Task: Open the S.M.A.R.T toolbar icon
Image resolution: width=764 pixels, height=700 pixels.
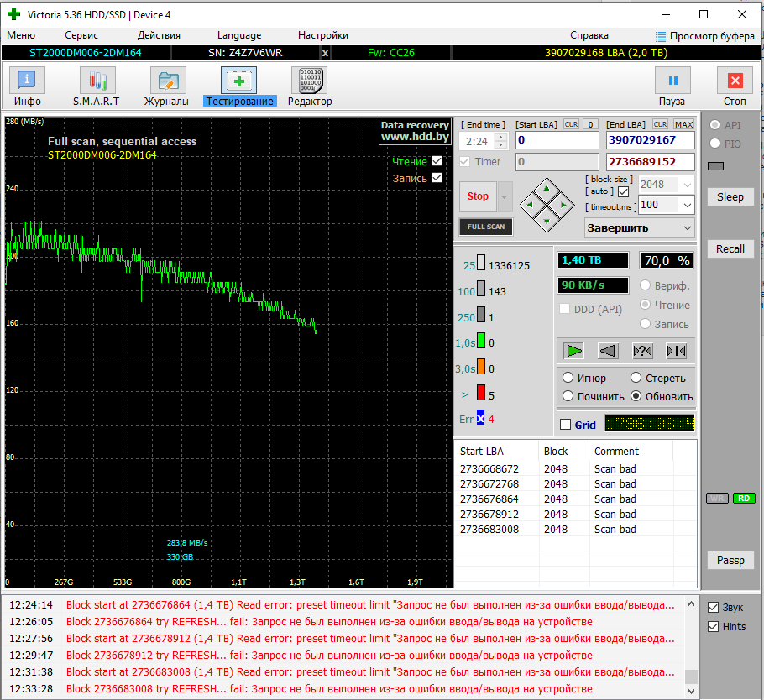Action: point(97,81)
